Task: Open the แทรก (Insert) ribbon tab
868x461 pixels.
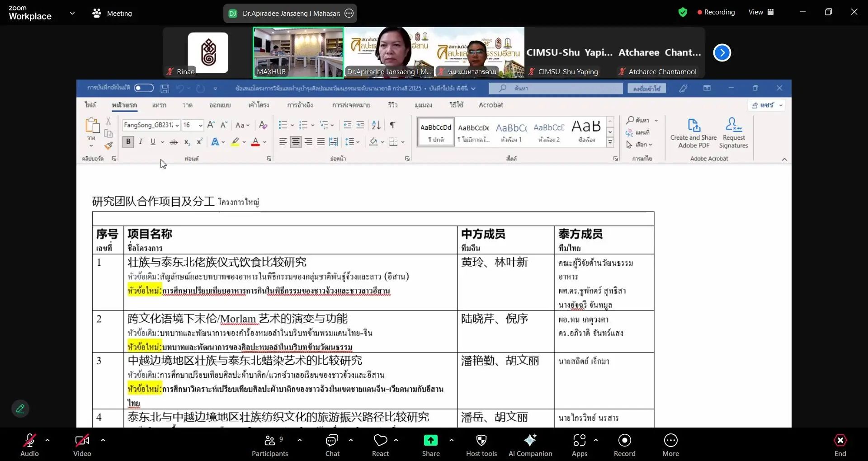Action: point(158,105)
